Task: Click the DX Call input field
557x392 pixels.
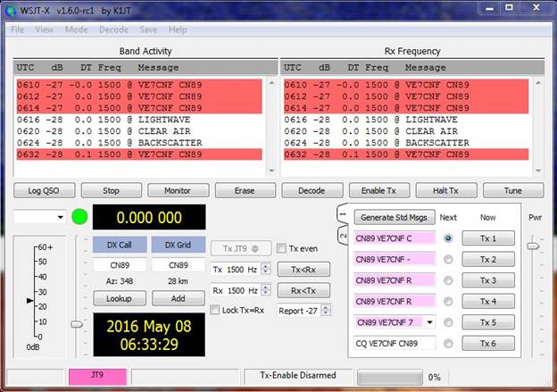Action: coord(120,265)
